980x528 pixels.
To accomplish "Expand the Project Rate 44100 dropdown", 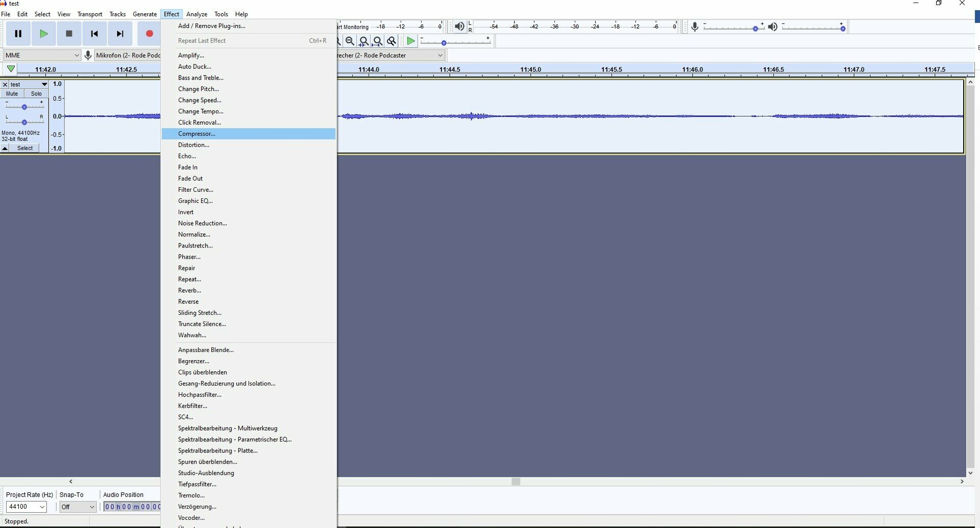I will (26, 507).
